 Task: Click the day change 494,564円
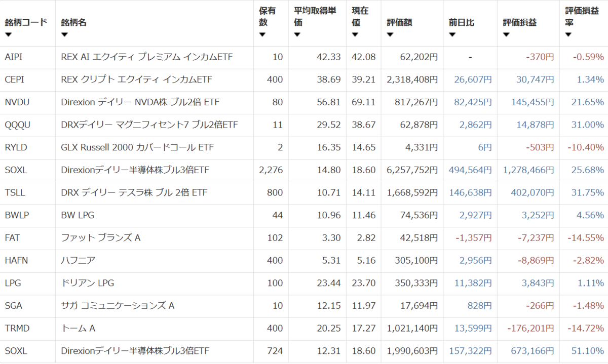470,170
